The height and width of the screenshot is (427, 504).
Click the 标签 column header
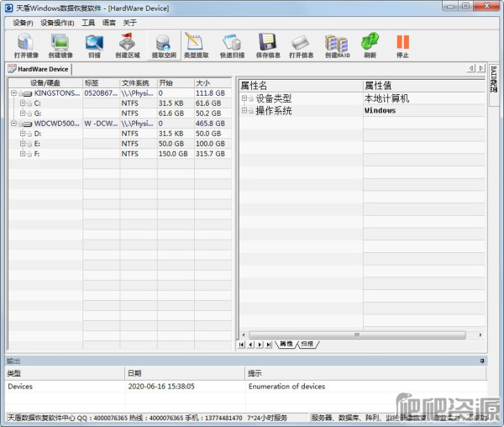[x=102, y=83]
